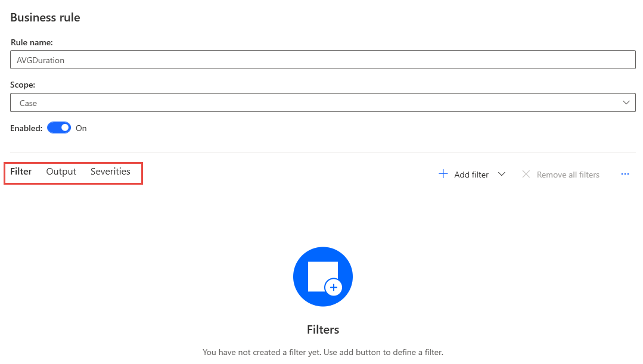This screenshot has height=364, width=643.
Task: Select the Severities tab
Action: 110,171
